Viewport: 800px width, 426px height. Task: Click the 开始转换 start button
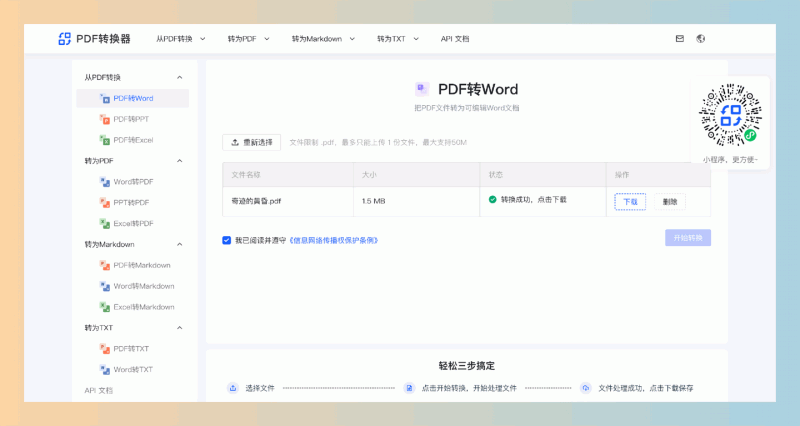[688, 238]
